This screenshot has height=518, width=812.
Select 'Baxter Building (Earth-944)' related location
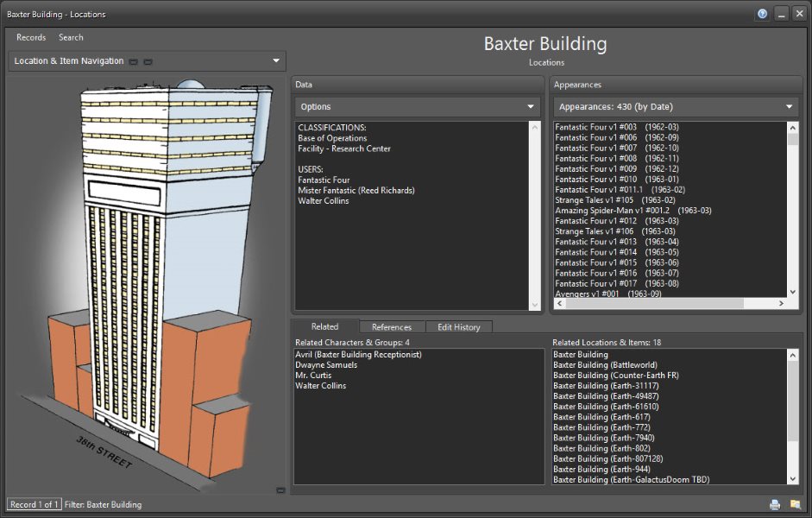click(601, 469)
